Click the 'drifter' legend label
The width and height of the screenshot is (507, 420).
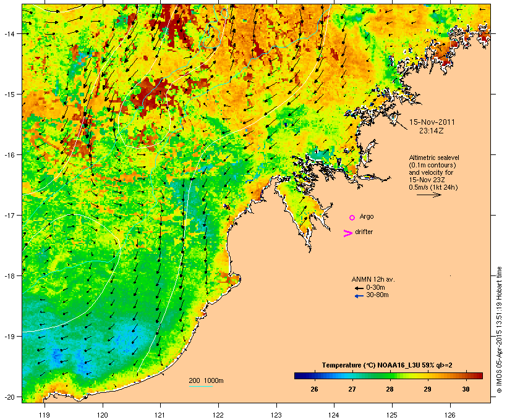364,232
